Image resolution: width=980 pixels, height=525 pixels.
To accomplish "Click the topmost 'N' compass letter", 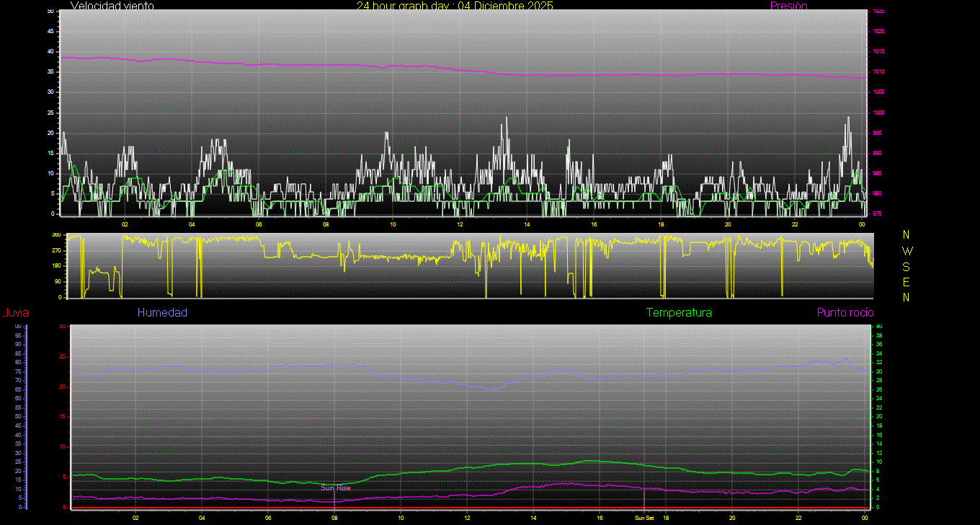I will pos(906,235).
